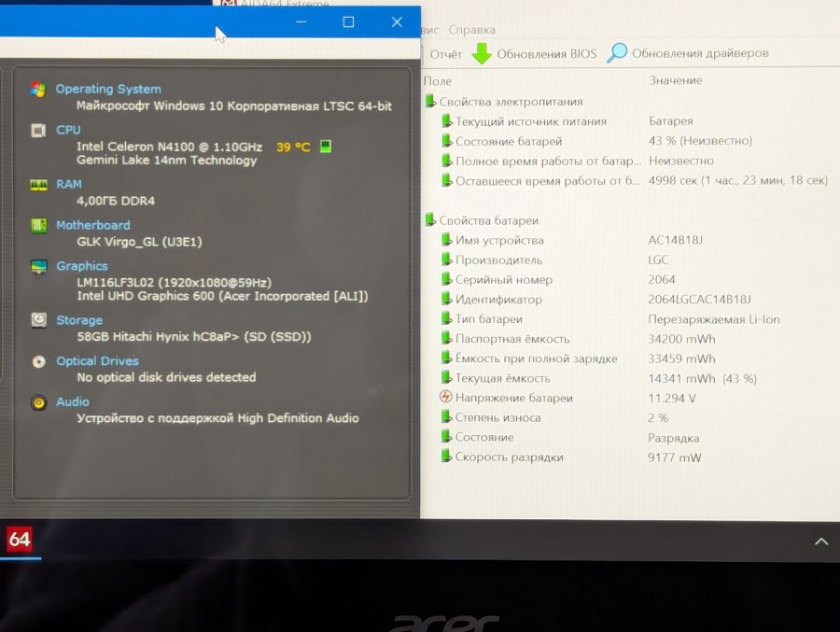Click the Отчёт toolbar button in AIDA64
Image resolution: width=840 pixels, height=632 pixels.
446,54
